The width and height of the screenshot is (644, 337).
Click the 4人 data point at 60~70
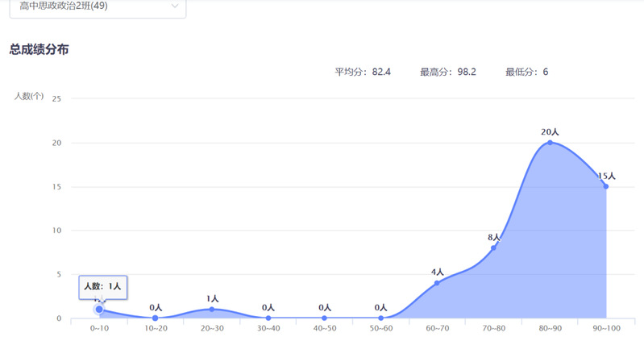coord(438,282)
